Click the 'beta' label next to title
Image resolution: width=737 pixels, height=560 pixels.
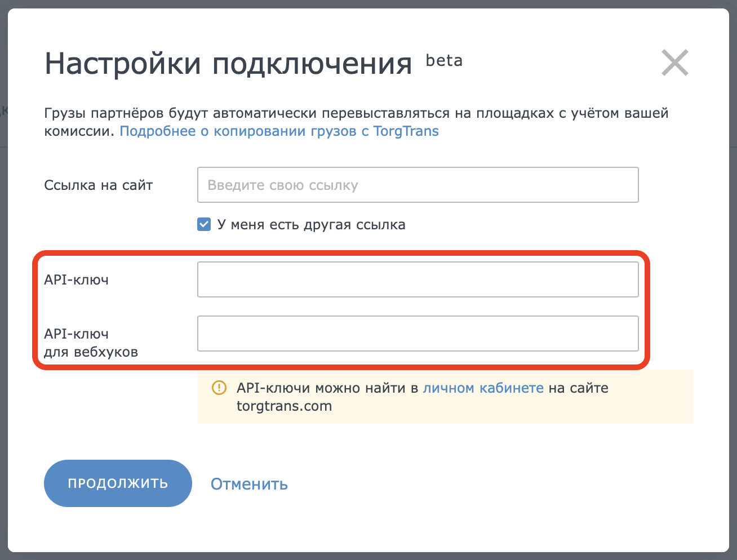pos(444,60)
